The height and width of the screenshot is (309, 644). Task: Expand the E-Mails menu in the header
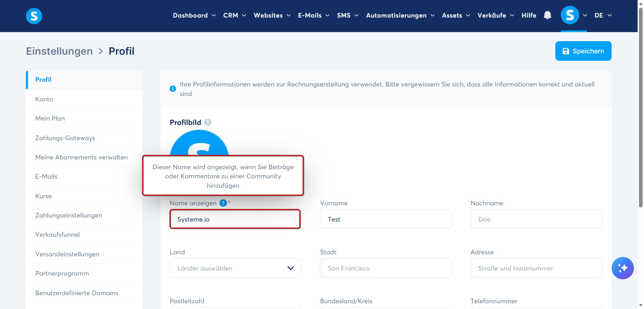pyautogui.click(x=314, y=15)
